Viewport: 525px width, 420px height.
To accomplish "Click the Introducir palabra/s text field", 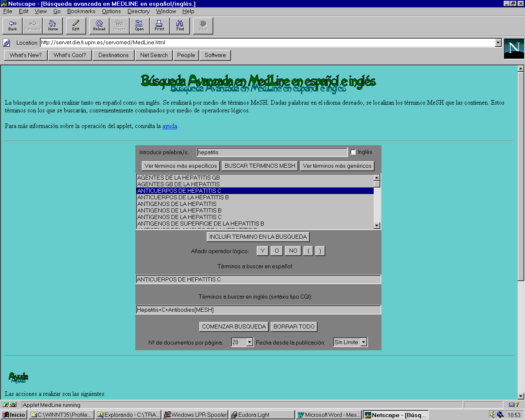I will (272, 152).
